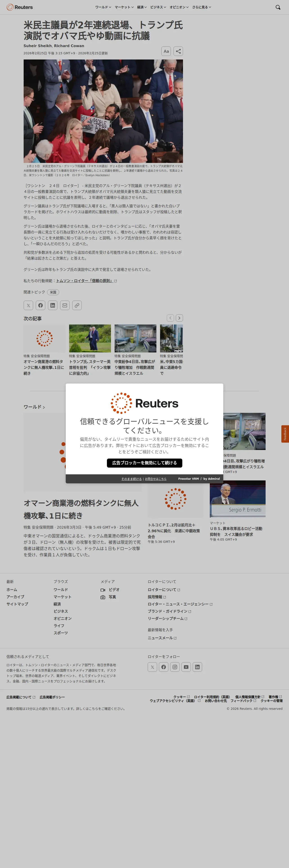Open 写真 link with photo icon

coord(108,597)
